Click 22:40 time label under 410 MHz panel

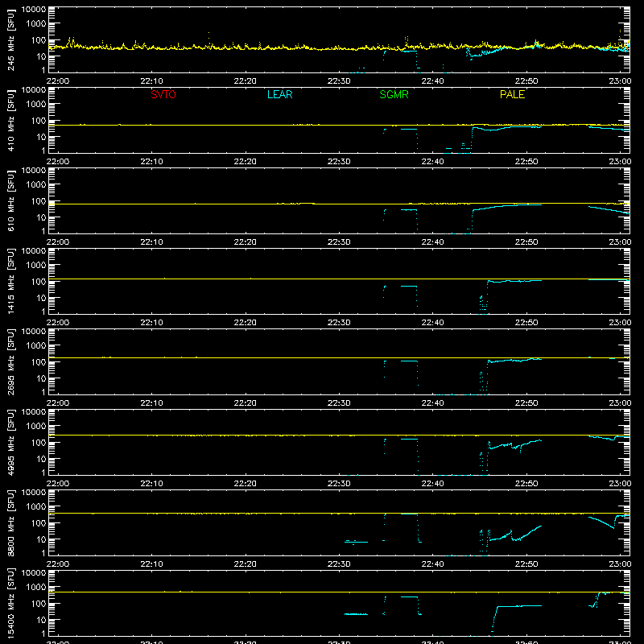(x=432, y=162)
